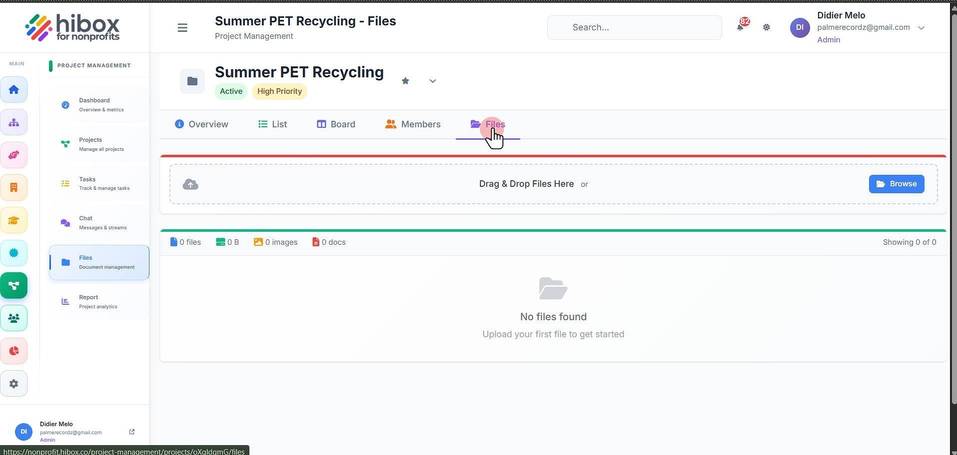Click the home icon in main sidebar
957x455 pixels.
click(x=13, y=90)
